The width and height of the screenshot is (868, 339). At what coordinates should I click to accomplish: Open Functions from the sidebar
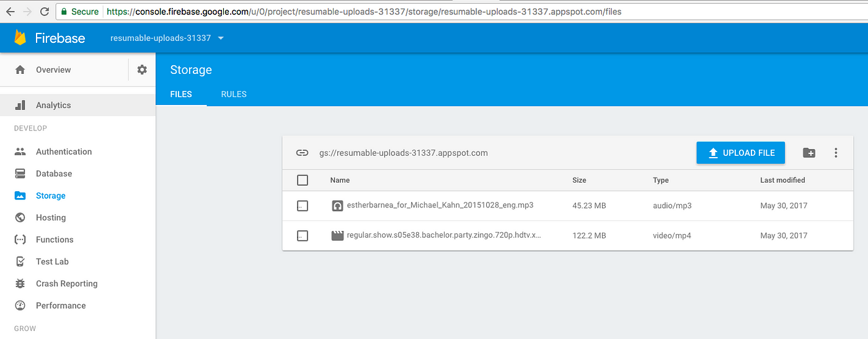[55, 240]
